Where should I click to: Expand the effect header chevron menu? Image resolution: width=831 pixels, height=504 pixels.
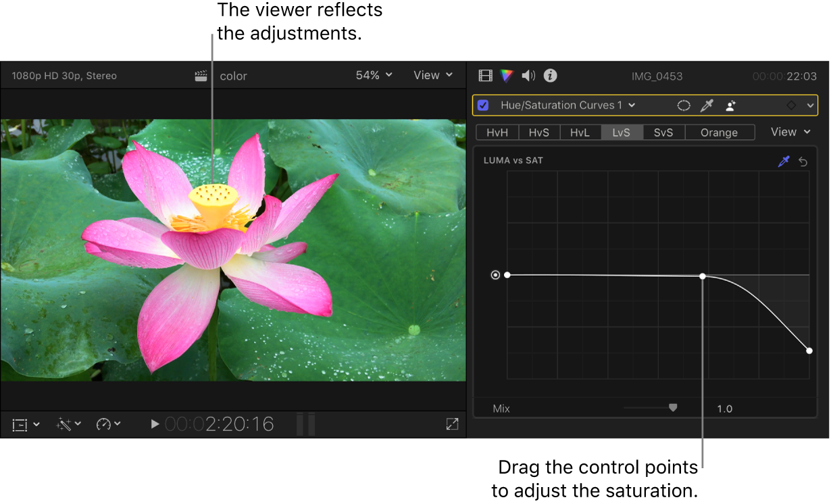click(x=810, y=105)
